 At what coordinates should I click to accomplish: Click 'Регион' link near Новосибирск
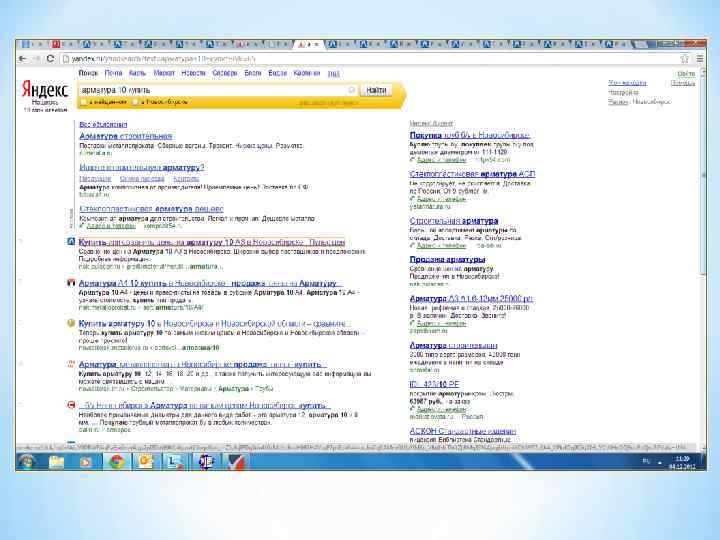click(x=618, y=102)
